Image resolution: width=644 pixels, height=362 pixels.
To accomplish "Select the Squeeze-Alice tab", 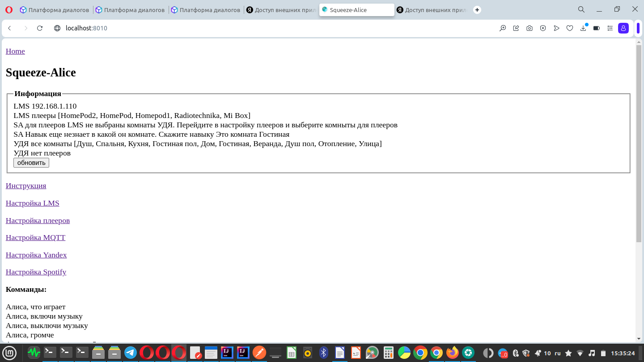I will [x=356, y=10].
